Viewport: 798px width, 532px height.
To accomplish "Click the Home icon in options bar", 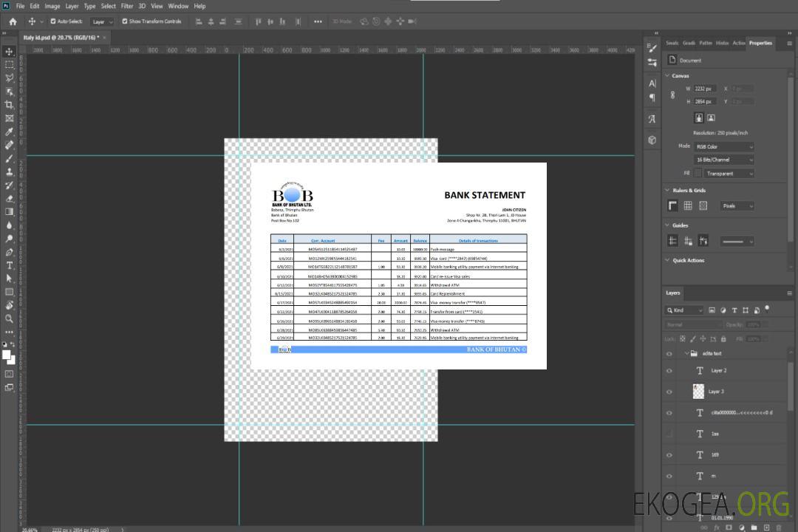I will 13,21.
